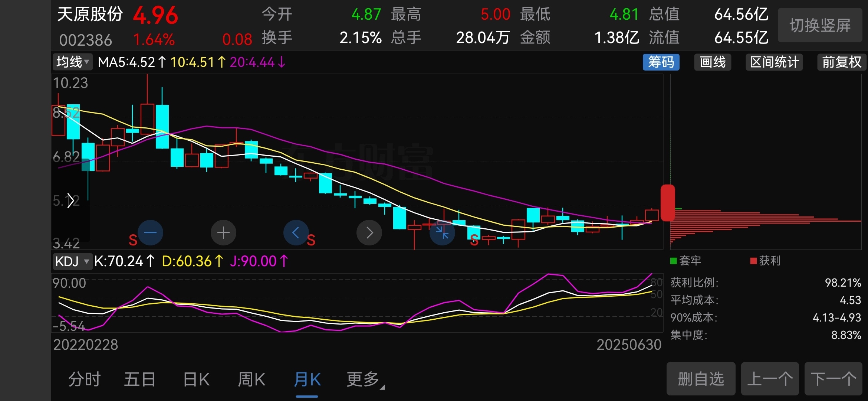This screenshot has width=868, height=401.
Task: Change the 前复权 adjustment setting
Action: click(842, 62)
